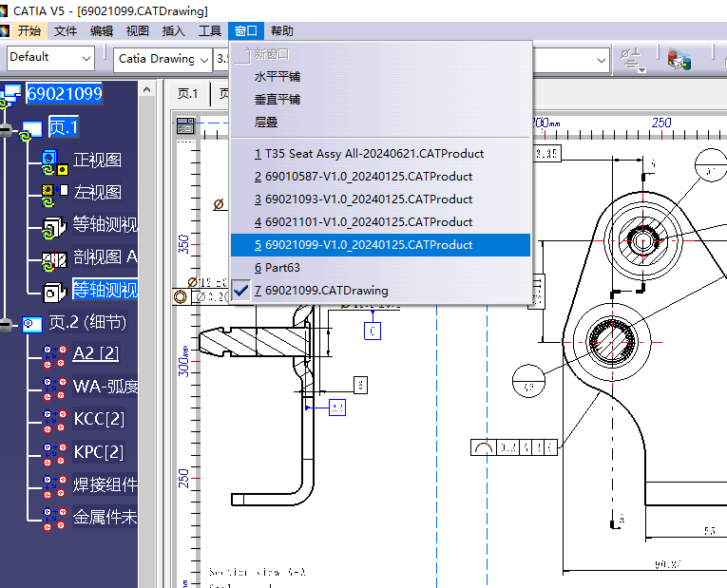Switch to T35 Seat Assy All CATProduct window

[x=380, y=153]
